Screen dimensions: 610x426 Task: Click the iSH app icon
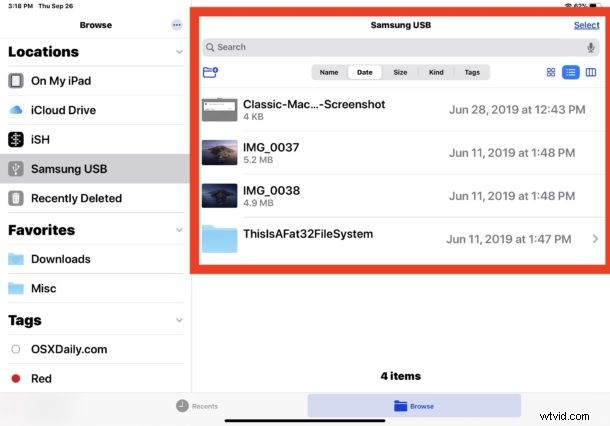tap(16, 139)
